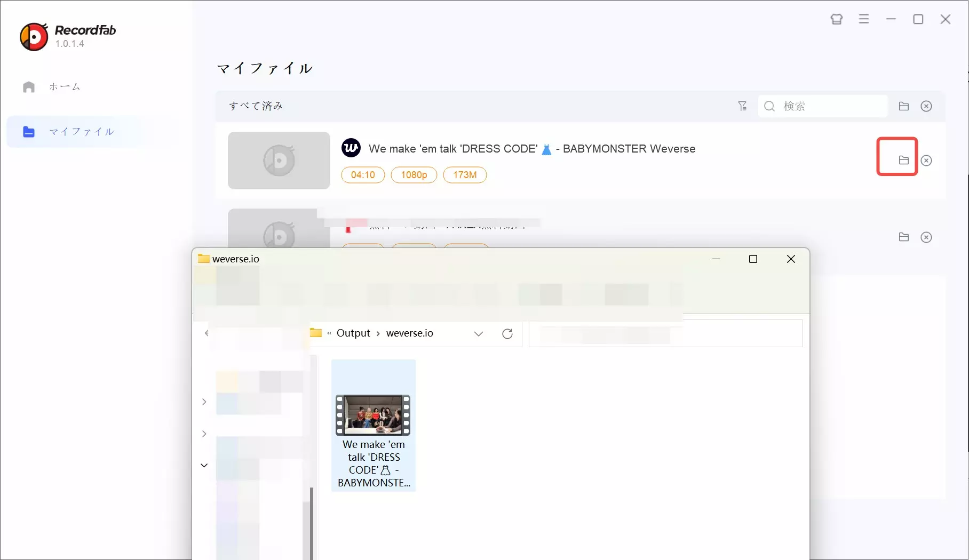
Task: Minimize the weverse.io Explorer window
Action: pyautogui.click(x=717, y=259)
